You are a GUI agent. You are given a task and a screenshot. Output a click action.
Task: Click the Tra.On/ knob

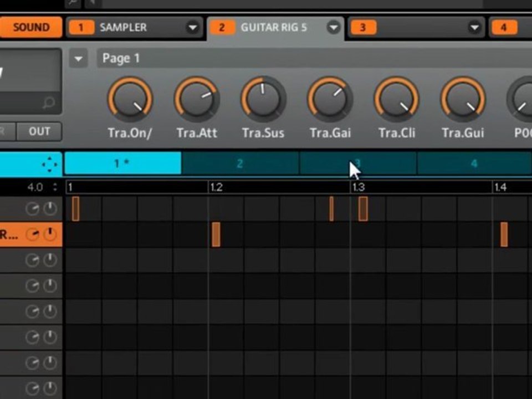[130, 99]
